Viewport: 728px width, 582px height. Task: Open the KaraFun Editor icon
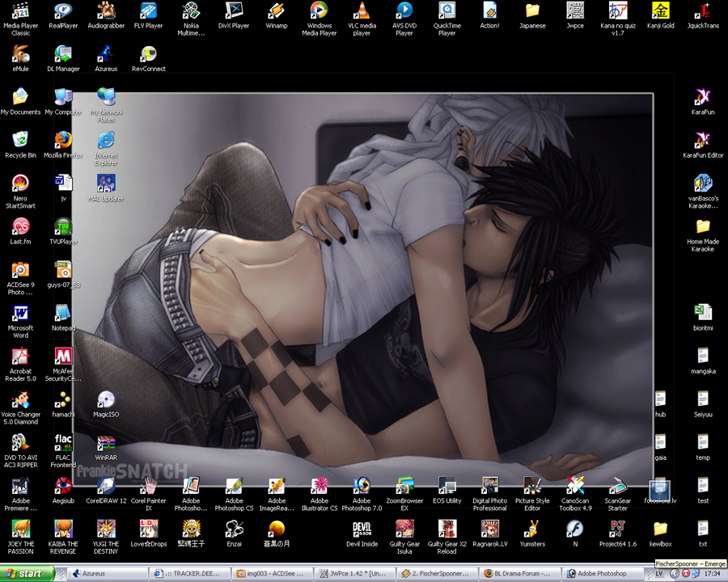tap(703, 145)
